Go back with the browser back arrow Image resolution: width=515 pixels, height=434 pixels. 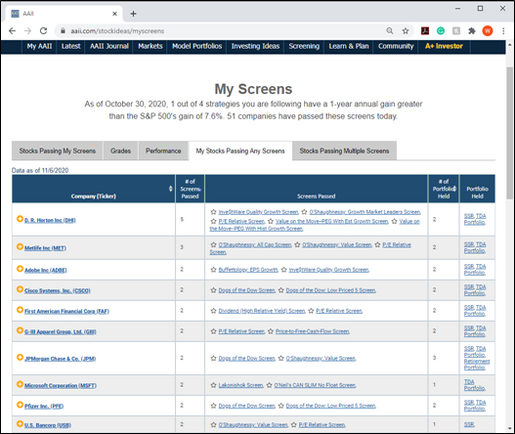point(12,31)
